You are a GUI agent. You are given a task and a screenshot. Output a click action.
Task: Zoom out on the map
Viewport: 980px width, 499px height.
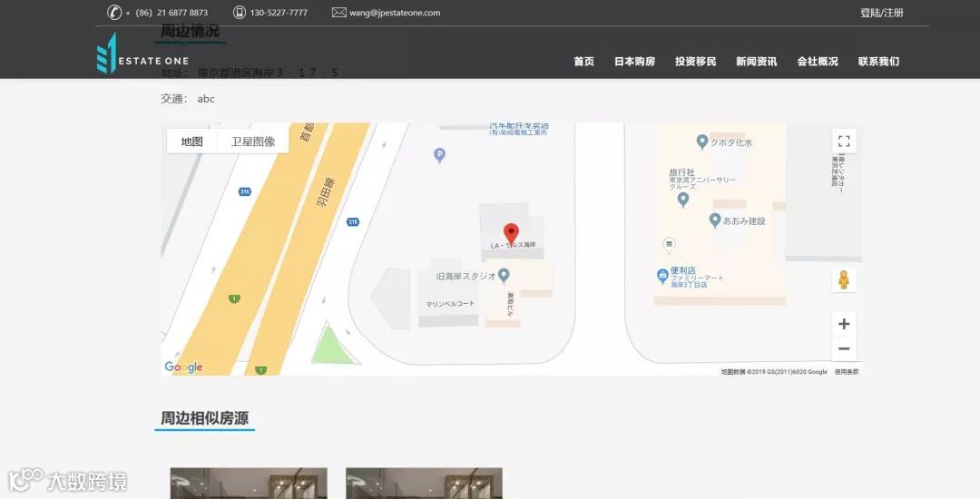click(x=844, y=348)
